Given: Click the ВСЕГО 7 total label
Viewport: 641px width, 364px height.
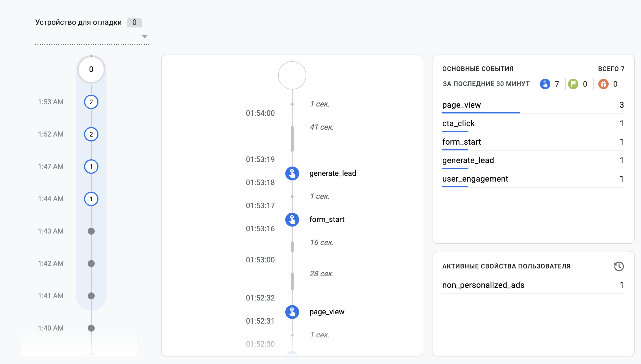Looking at the screenshot, I should [x=611, y=69].
